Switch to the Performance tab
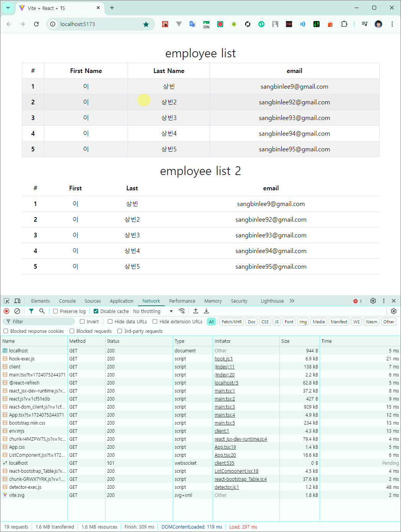 click(x=182, y=301)
